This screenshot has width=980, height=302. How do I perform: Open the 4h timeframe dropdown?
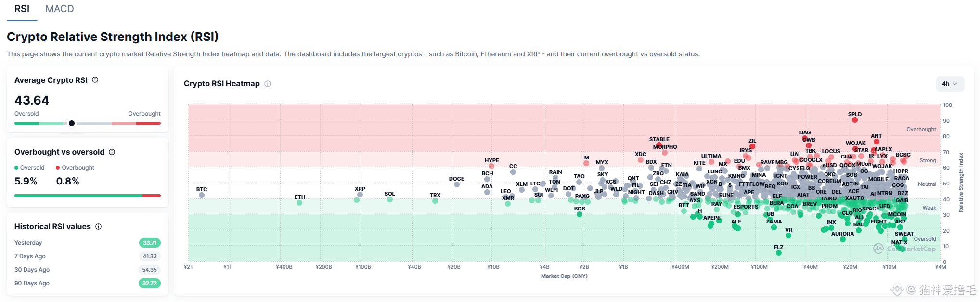point(950,84)
